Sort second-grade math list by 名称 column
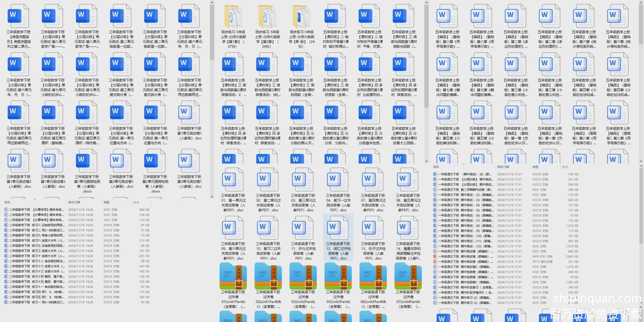Viewport: 644px width, 322px height. [7, 202]
